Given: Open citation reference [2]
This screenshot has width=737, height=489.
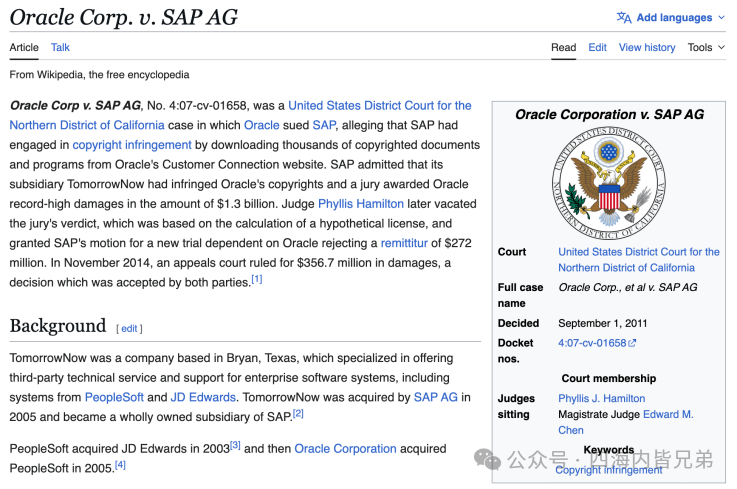Looking at the screenshot, I should [298, 414].
